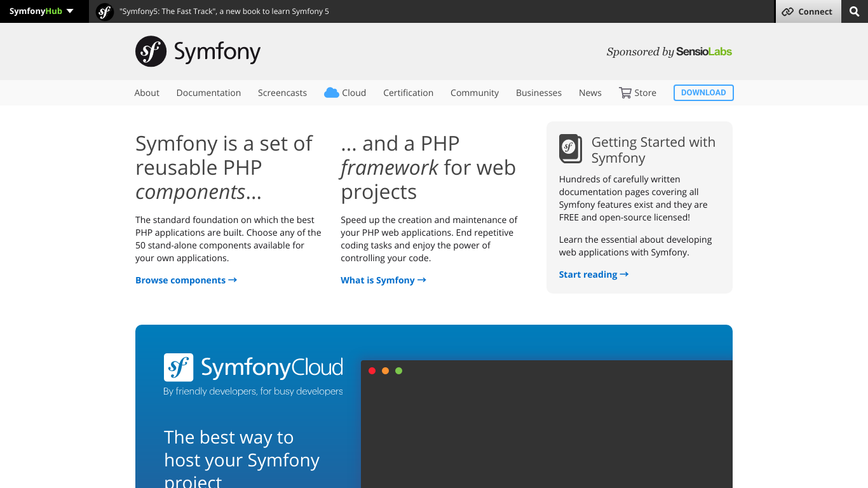Click the search magnifier icon
This screenshot has height=488, width=868.
coord(855,11)
